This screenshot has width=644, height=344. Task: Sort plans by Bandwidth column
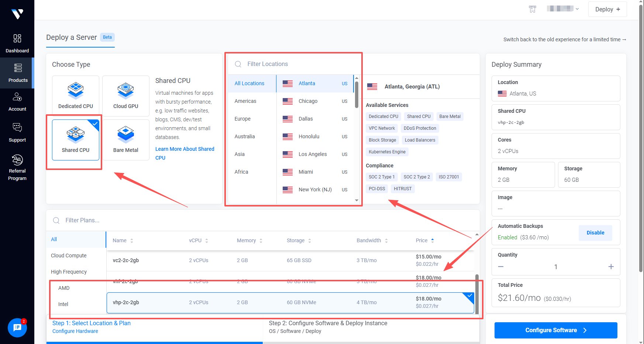[372, 240]
